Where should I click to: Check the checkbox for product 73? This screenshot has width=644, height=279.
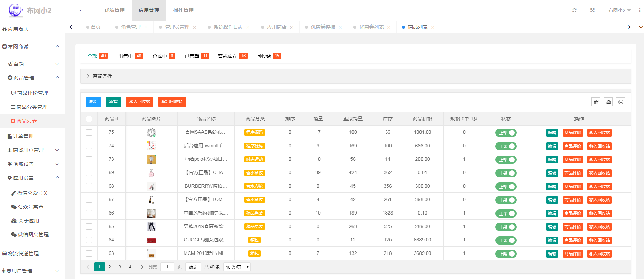click(x=89, y=159)
